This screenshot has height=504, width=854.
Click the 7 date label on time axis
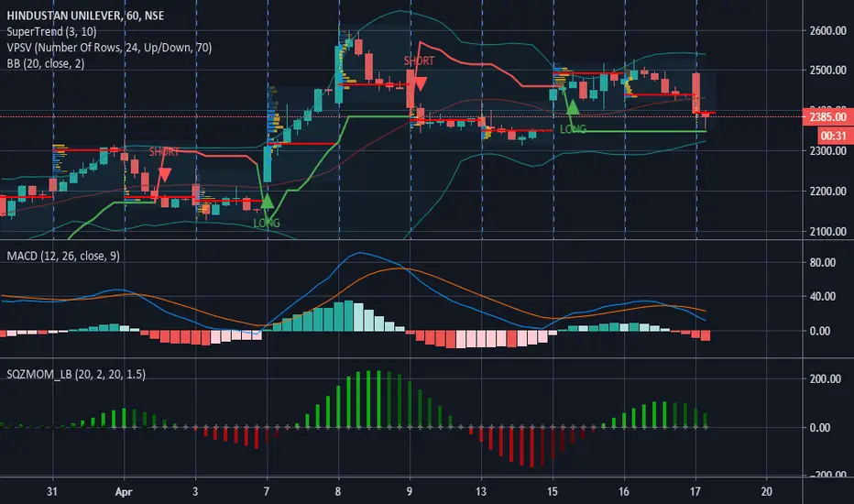click(267, 491)
